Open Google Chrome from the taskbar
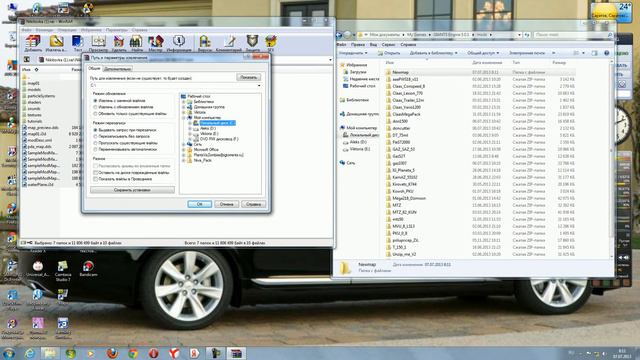Screen dimensions: 640x360 133,353
